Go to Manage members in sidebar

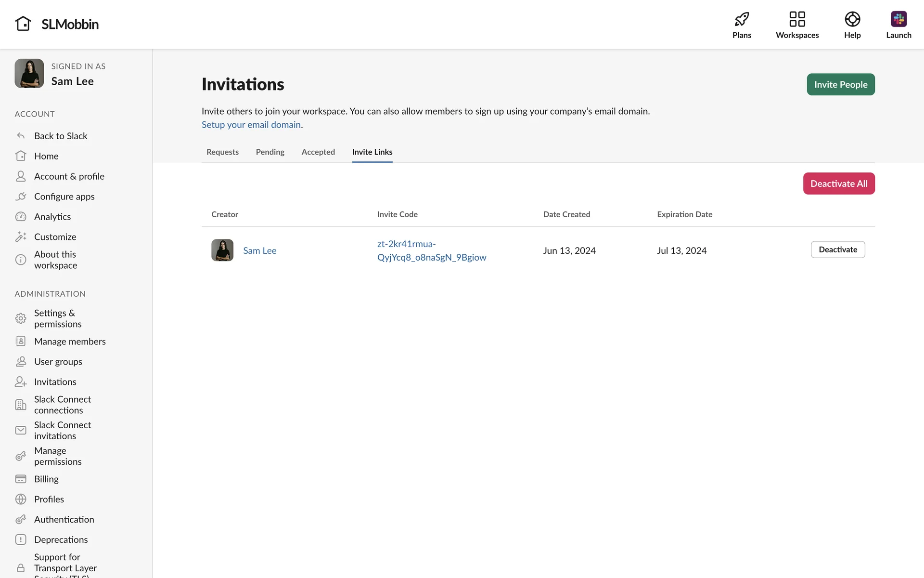pyautogui.click(x=70, y=342)
